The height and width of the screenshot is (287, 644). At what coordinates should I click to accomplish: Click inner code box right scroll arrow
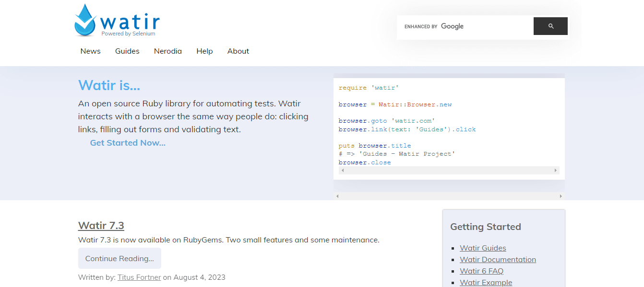pyautogui.click(x=556, y=171)
